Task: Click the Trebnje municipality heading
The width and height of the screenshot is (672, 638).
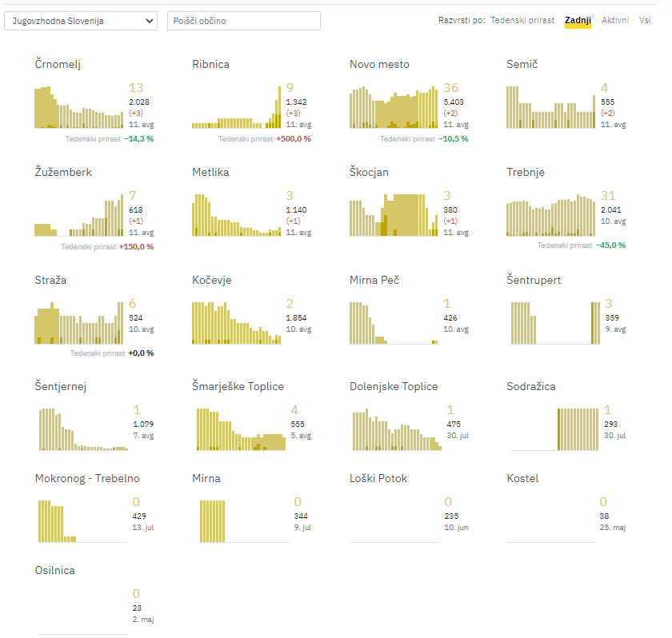Action: (526, 172)
